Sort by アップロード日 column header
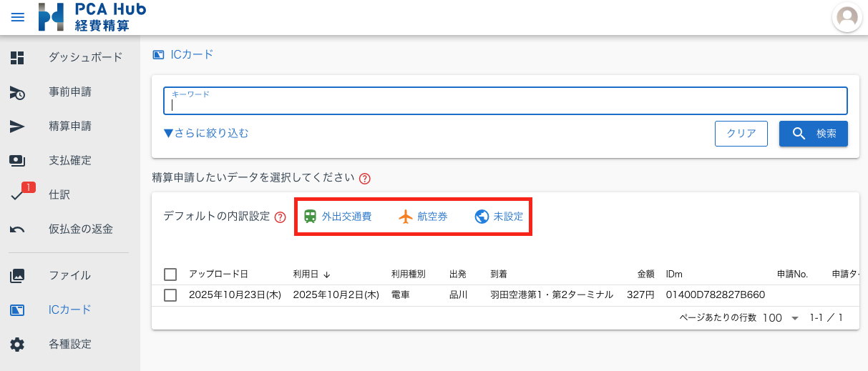The image size is (868, 371). pos(218,274)
